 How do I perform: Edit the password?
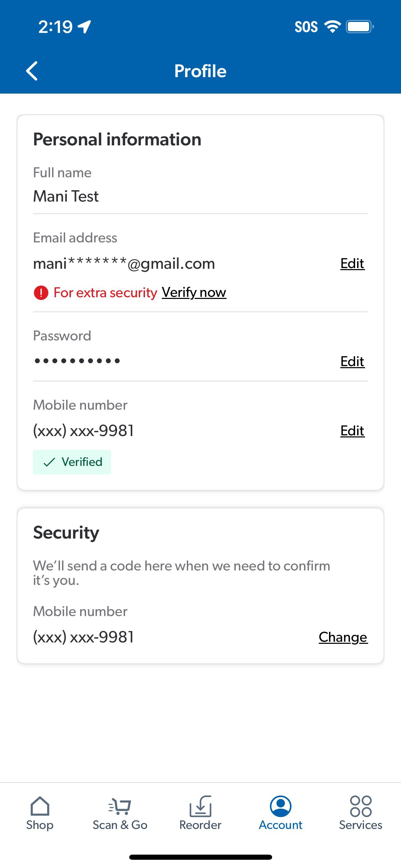[x=352, y=362]
